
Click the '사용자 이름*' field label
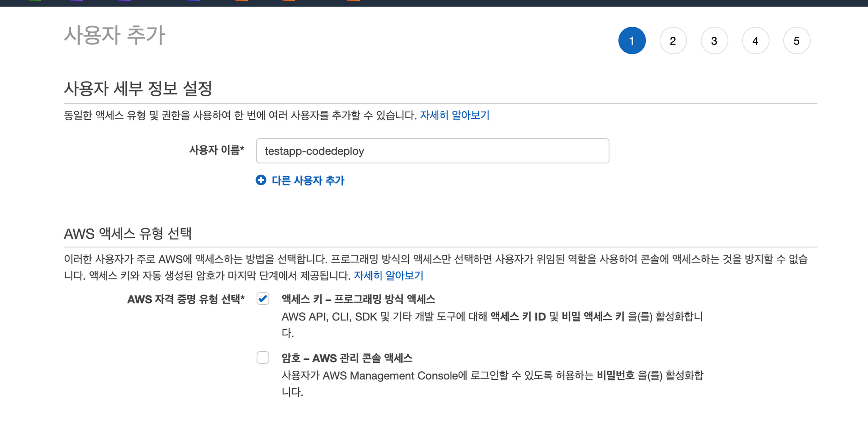click(x=217, y=150)
